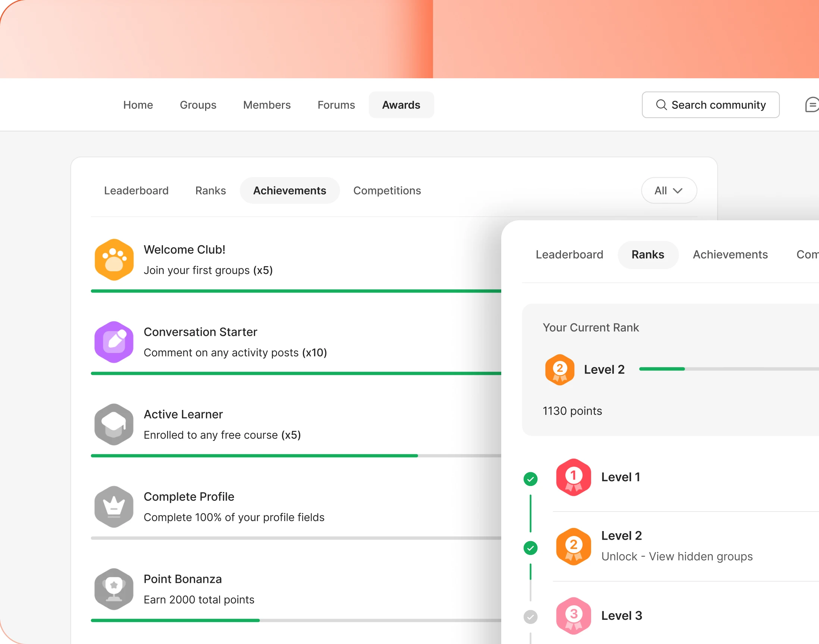819x644 pixels.
Task: Click green checkmark beside Level 1
Action: coord(530,479)
